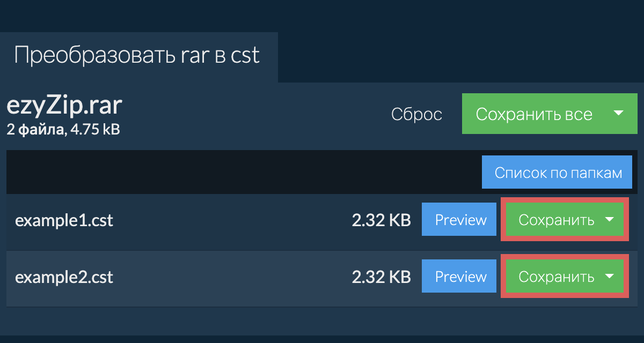This screenshot has height=343, width=644.
Task: Click the example2.cst file name
Action: 64,277
